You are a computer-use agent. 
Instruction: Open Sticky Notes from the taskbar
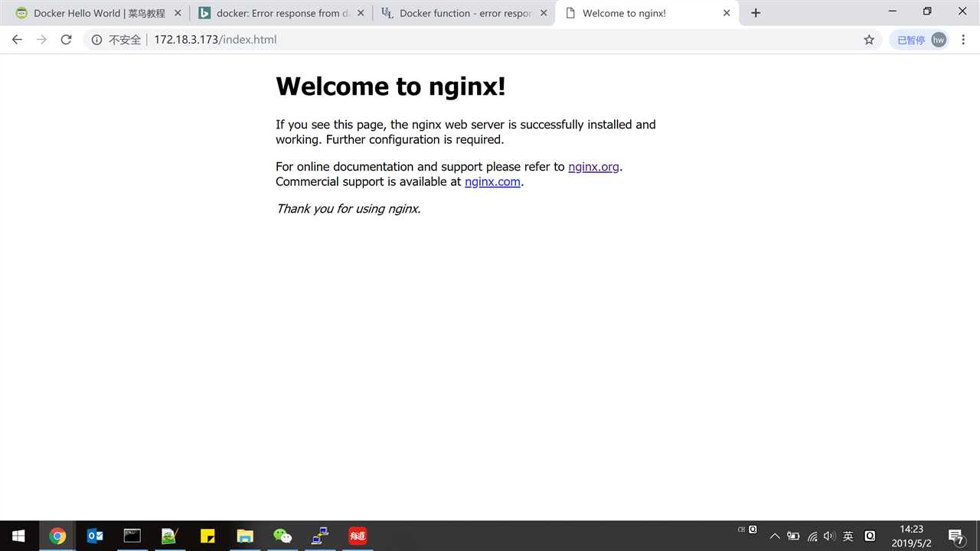pyautogui.click(x=207, y=536)
